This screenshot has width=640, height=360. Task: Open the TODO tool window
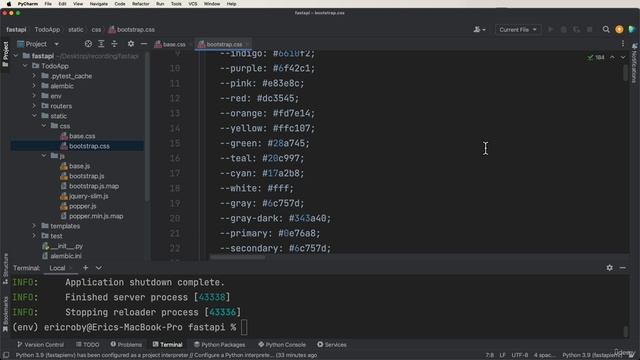[x=88, y=344]
